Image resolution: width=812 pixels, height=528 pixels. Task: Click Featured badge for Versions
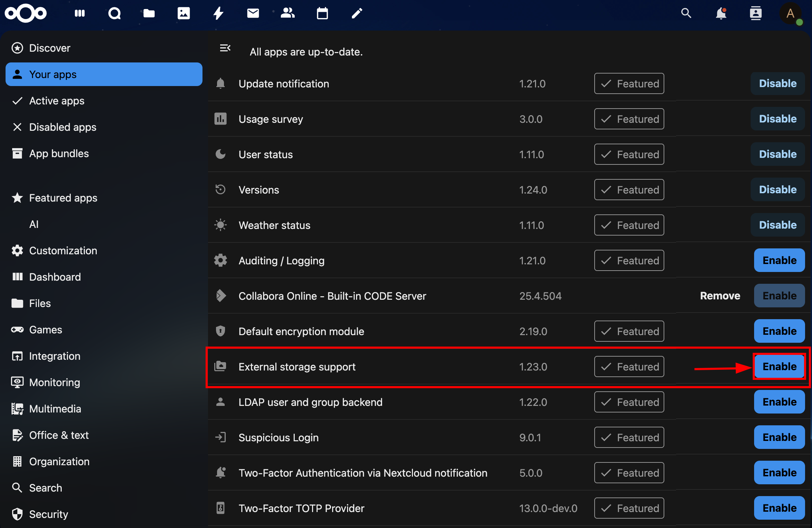coord(629,190)
